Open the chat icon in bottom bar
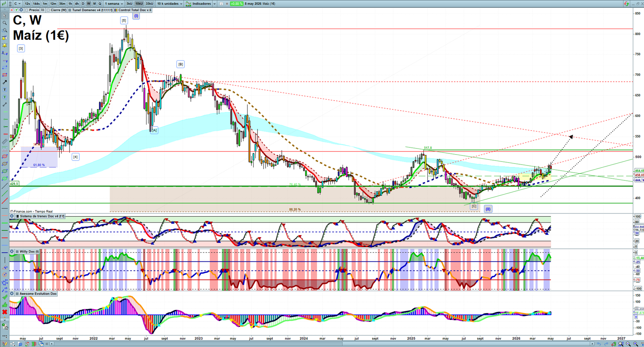 point(20,344)
